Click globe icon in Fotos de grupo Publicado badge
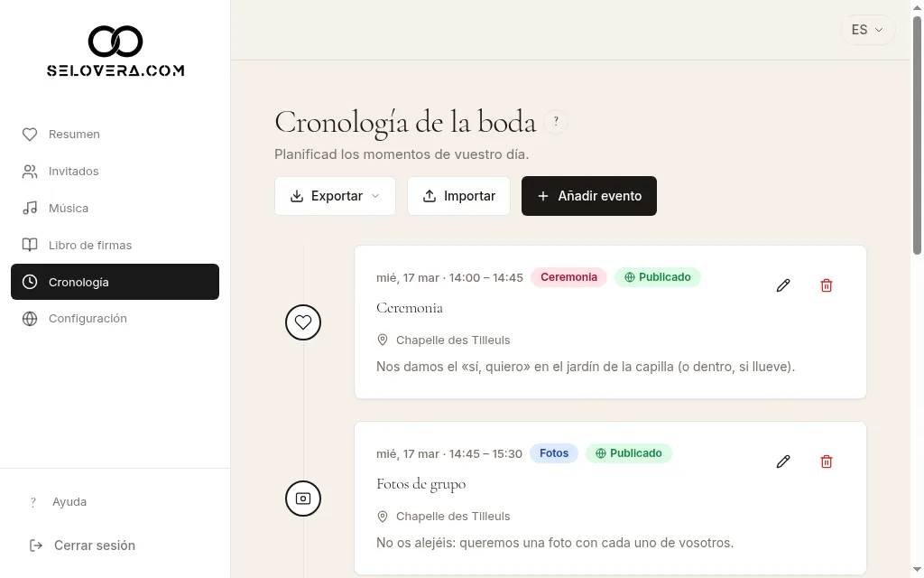The height and width of the screenshot is (578, 924). point(600,453)
